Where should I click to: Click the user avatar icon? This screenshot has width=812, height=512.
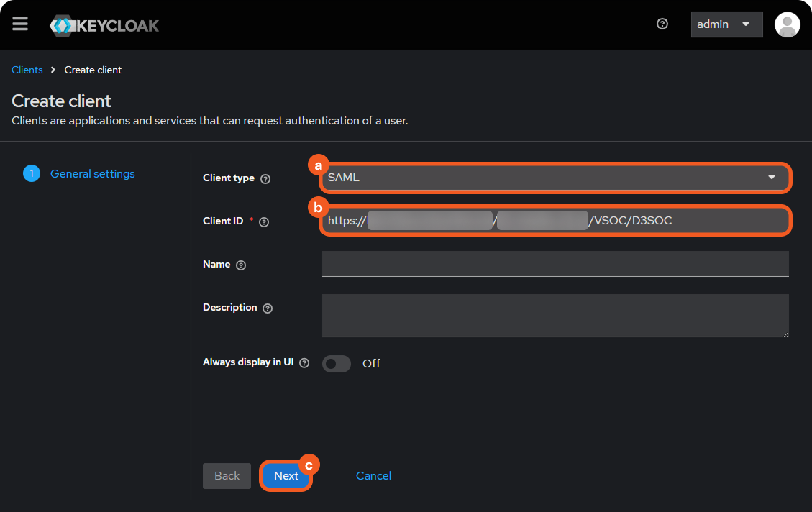tap(787, 24)
